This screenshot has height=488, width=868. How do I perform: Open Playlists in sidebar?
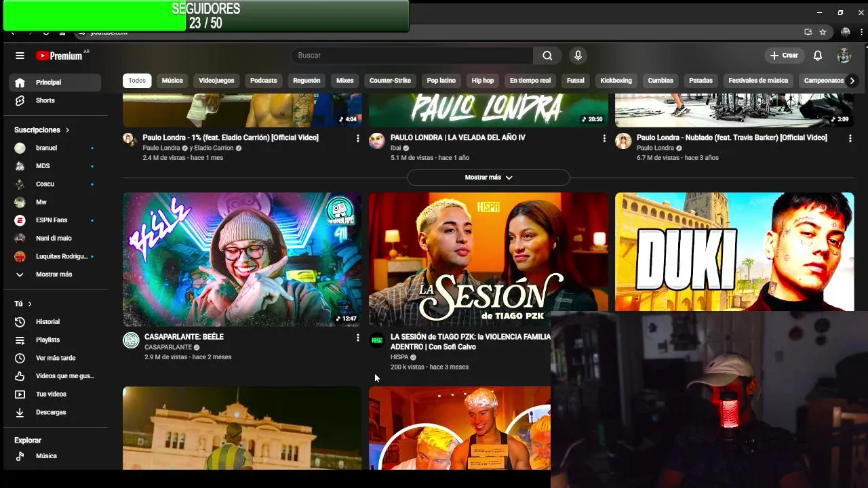click(55, 340)
